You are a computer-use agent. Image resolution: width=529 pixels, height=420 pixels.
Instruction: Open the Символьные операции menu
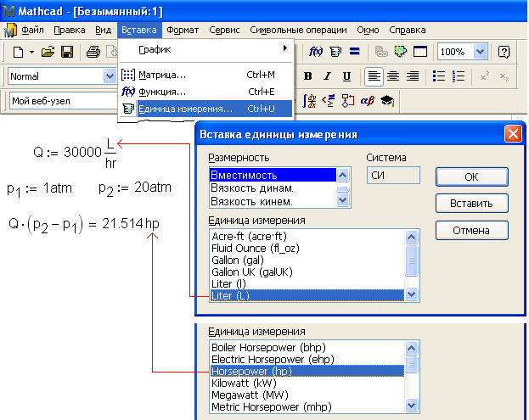click(298, 30)
